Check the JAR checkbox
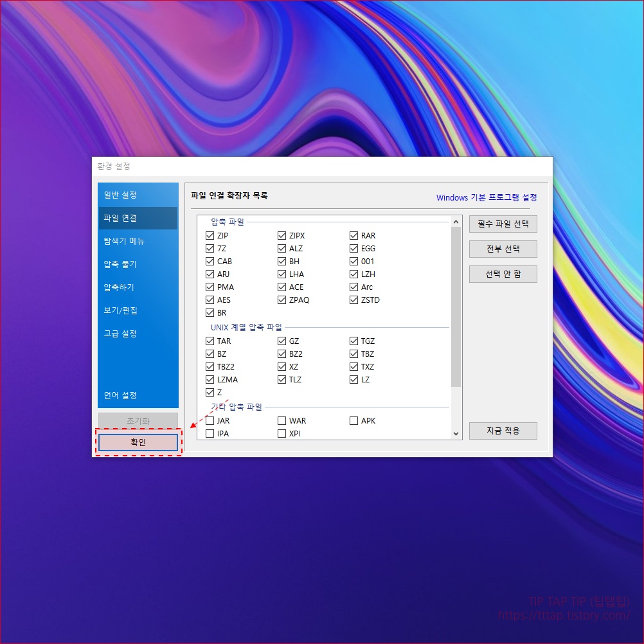This screenshot has height=644, width=644. click(x=210, y=420)
